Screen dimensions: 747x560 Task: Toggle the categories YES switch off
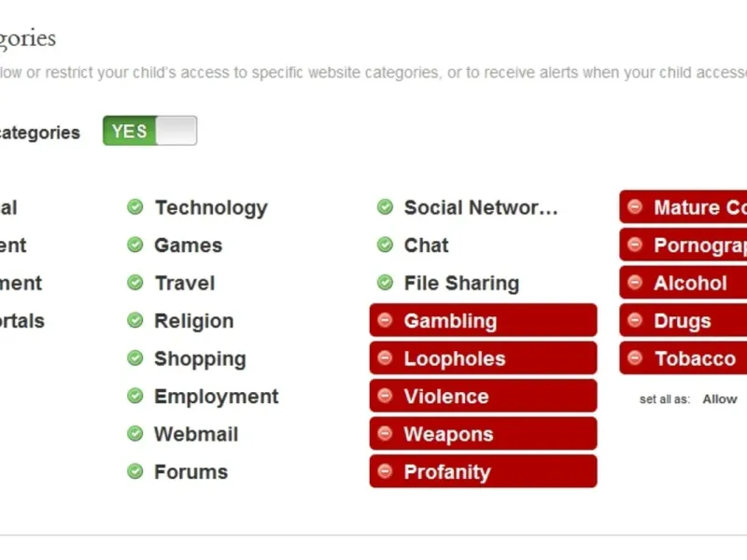click(150, 132)
